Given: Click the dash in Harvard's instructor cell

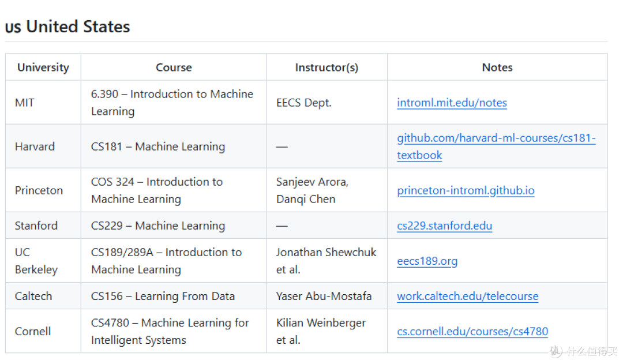Looking at the screenshot, I should coord(282,147).
